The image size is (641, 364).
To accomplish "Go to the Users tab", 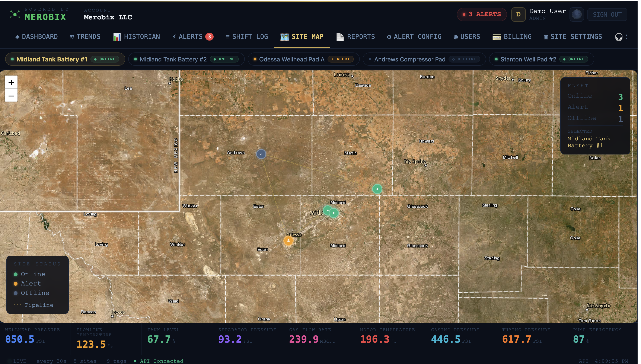I will pos(467,37).
